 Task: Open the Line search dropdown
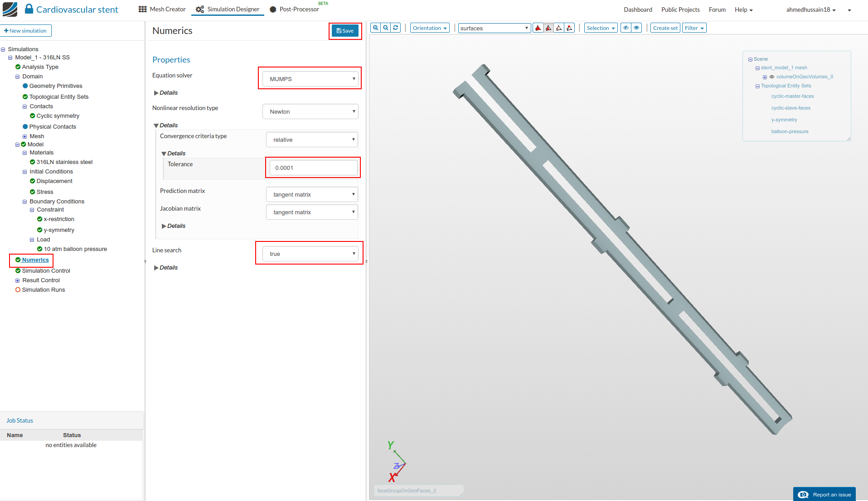point(310,254)
